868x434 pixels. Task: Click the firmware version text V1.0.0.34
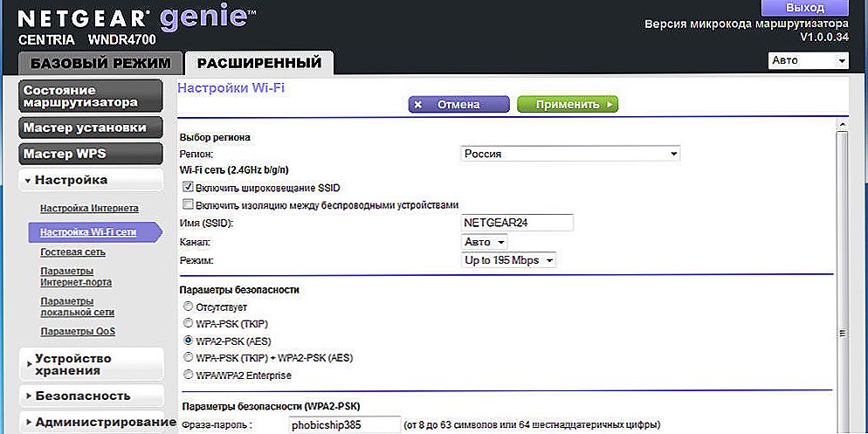pos(823,37)
